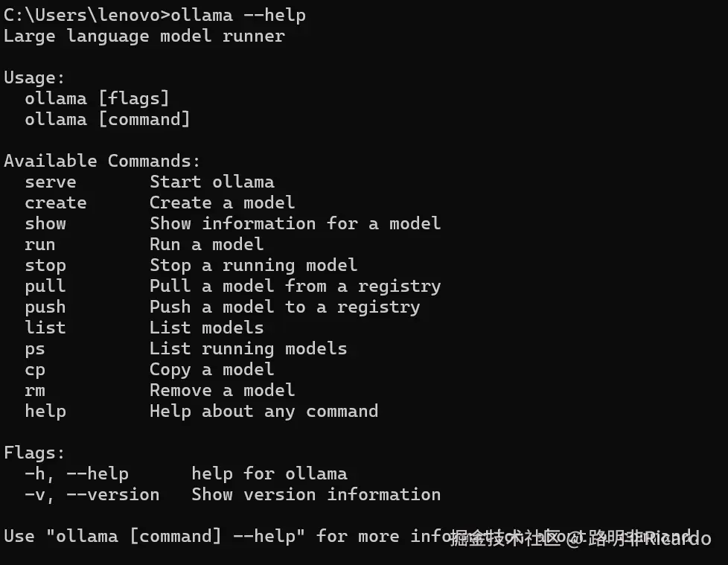Click the 'create' command text
This screenshot has width=728, height=565.
55,202
